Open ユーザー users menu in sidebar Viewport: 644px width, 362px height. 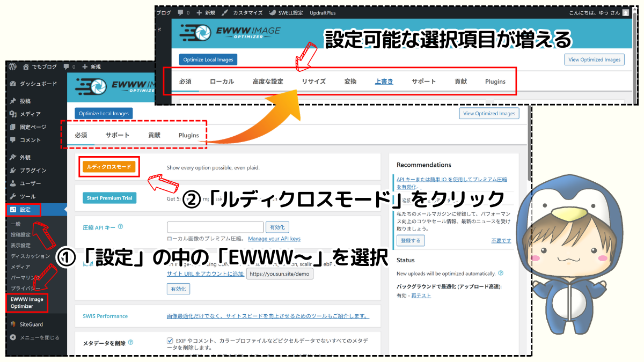pos(25,183)
